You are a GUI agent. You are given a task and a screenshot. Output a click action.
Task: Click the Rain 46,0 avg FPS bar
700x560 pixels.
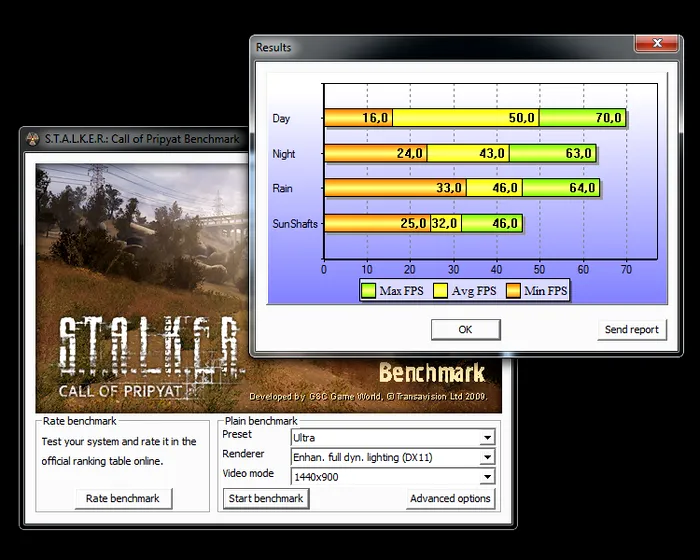click(495, 188)
